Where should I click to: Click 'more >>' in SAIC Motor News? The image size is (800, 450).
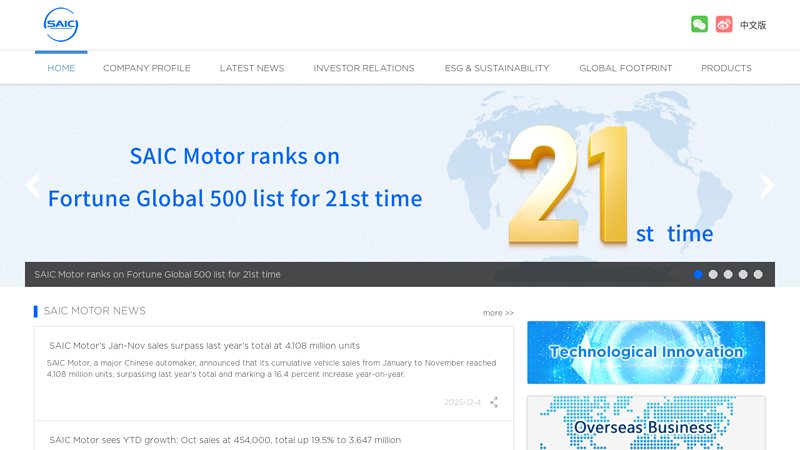click(498, 313)
